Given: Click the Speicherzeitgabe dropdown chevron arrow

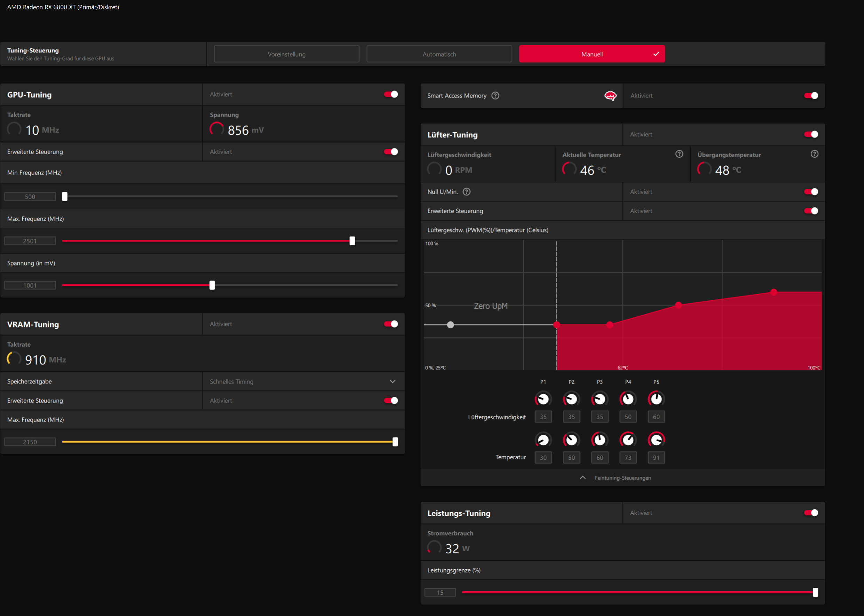Looking at the screenshot, I should [x=392, y=381].
